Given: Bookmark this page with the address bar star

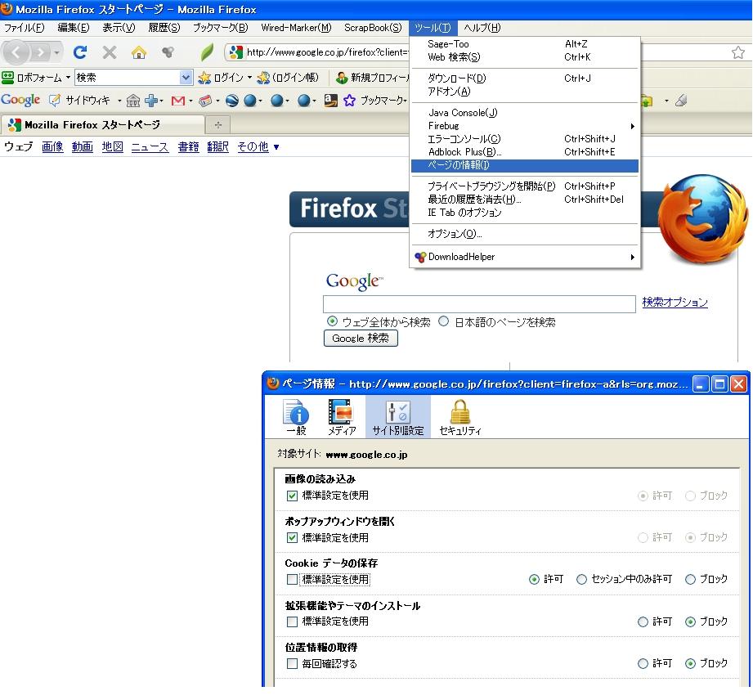Looking at the screenshot, I should pyautogui.click(x=738, y=52).
